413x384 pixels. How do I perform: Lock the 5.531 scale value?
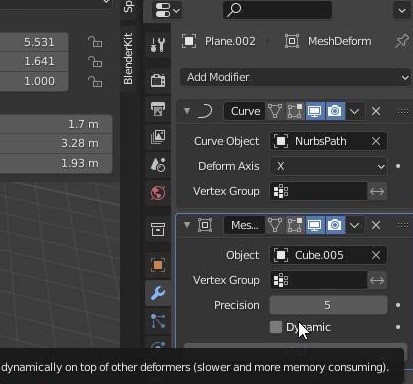(95, 42)
